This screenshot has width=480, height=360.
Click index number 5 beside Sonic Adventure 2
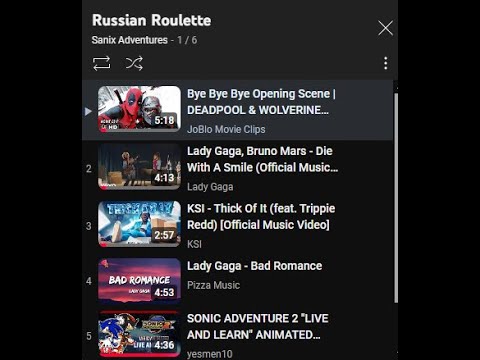(89, 336)
